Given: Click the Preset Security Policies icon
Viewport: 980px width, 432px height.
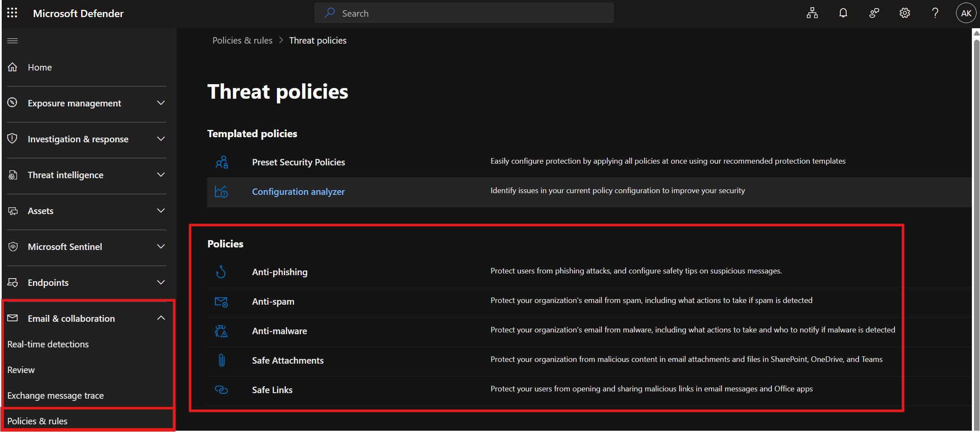Looking at the screenshot, I should tap(222, 162).
